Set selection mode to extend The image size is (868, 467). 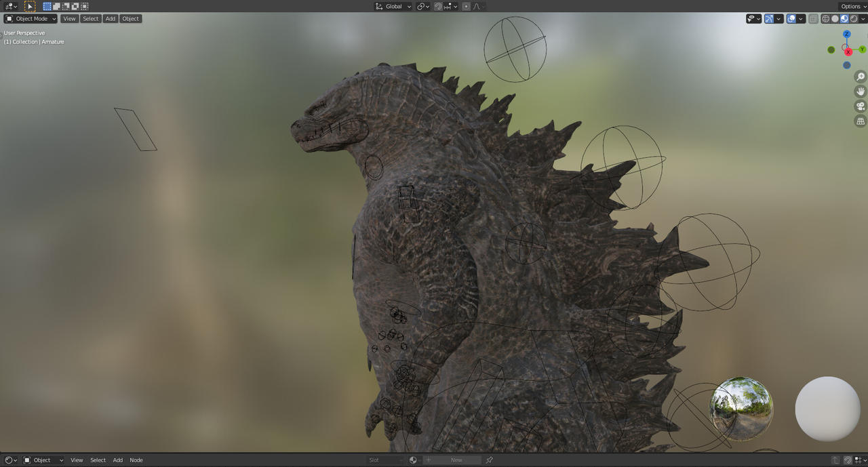pos(57,6)
